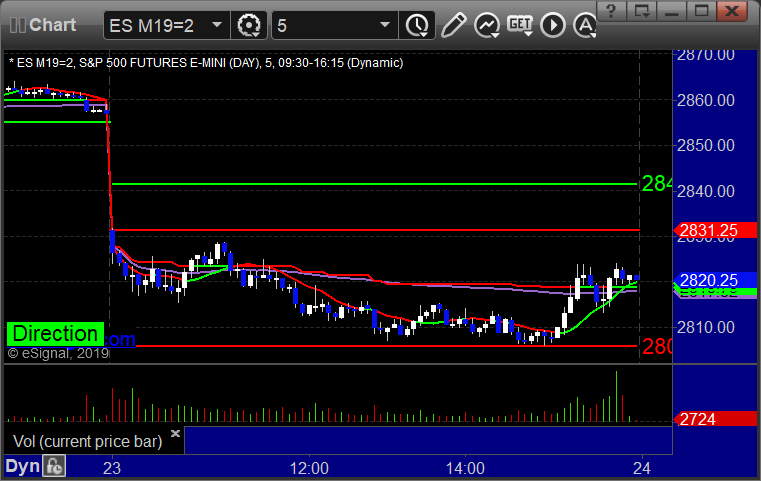
Task: Select the pencil drawing tool
Action: pos(453,25)
